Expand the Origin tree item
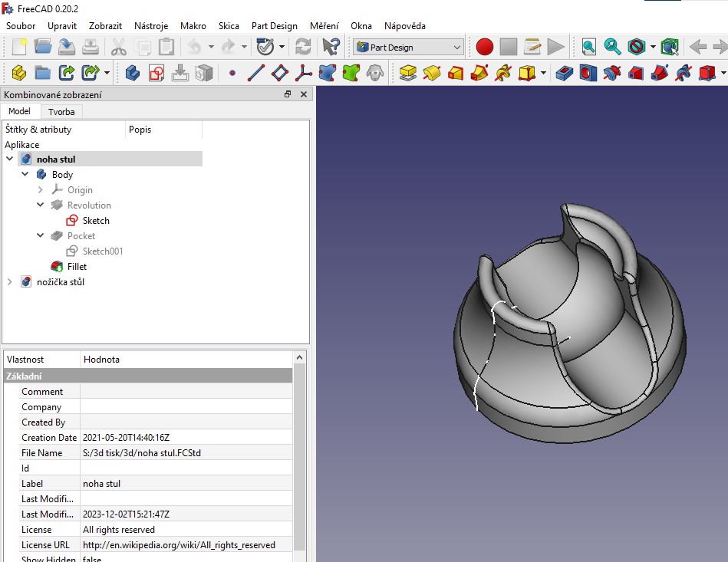 coord(41,190)
